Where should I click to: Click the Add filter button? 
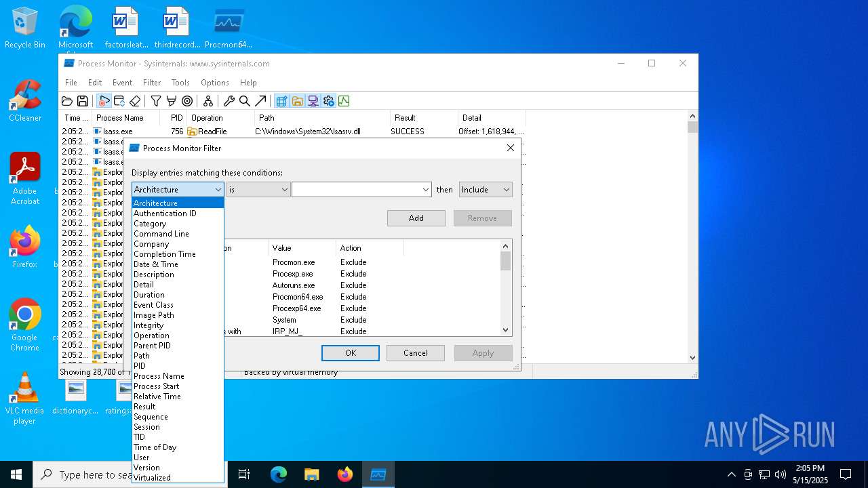[x=416, y=218]
